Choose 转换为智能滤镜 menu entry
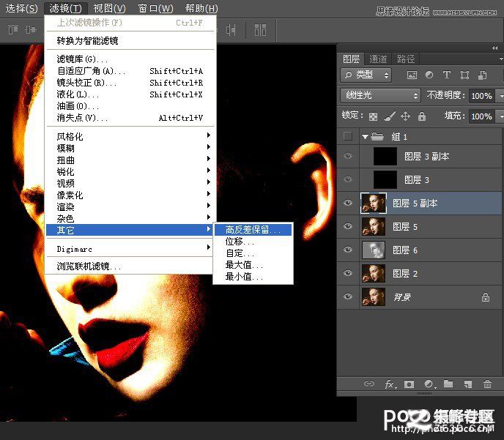 pyautogui.click(x=130, y=41)
